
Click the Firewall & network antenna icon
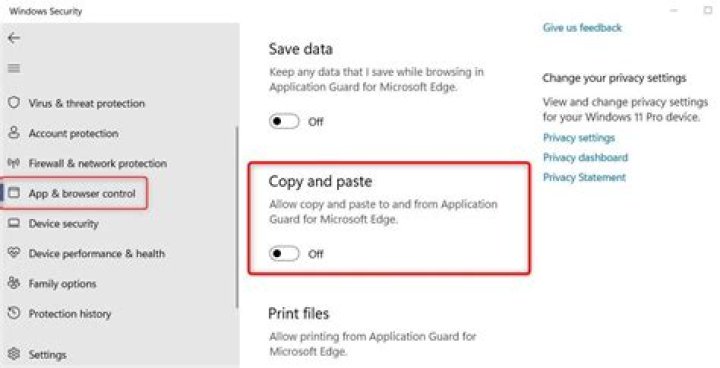point(14,163)
